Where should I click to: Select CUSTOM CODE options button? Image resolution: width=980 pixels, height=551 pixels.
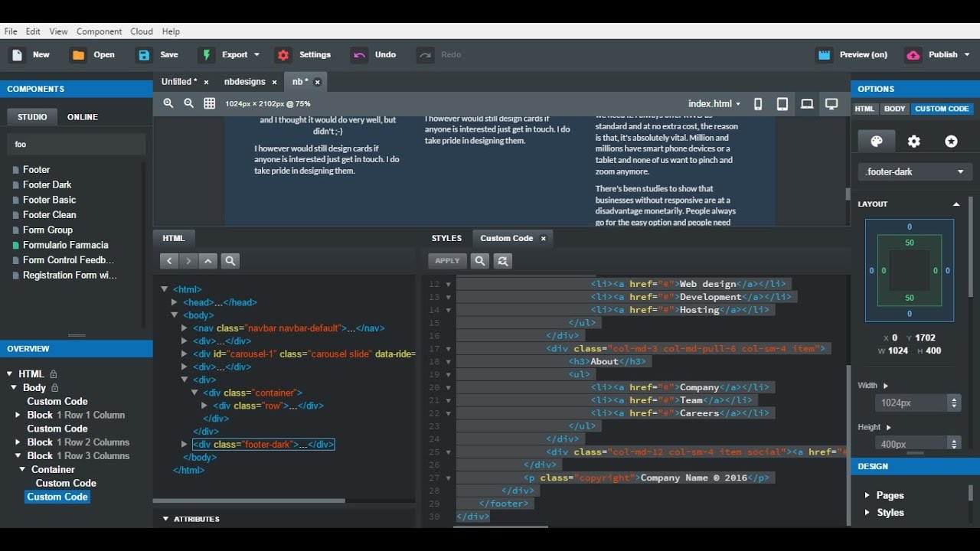[x=942, y=109]
